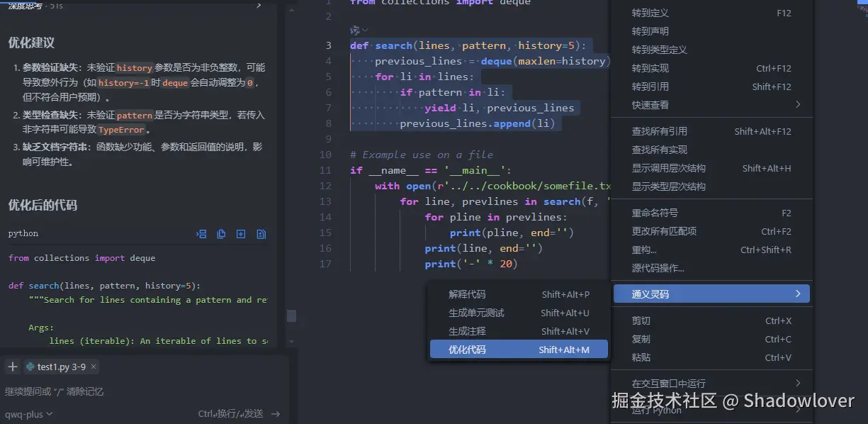868x424 pixels.
Task: Click the send arrow in chat input
Action: click(x=276, y=413)
